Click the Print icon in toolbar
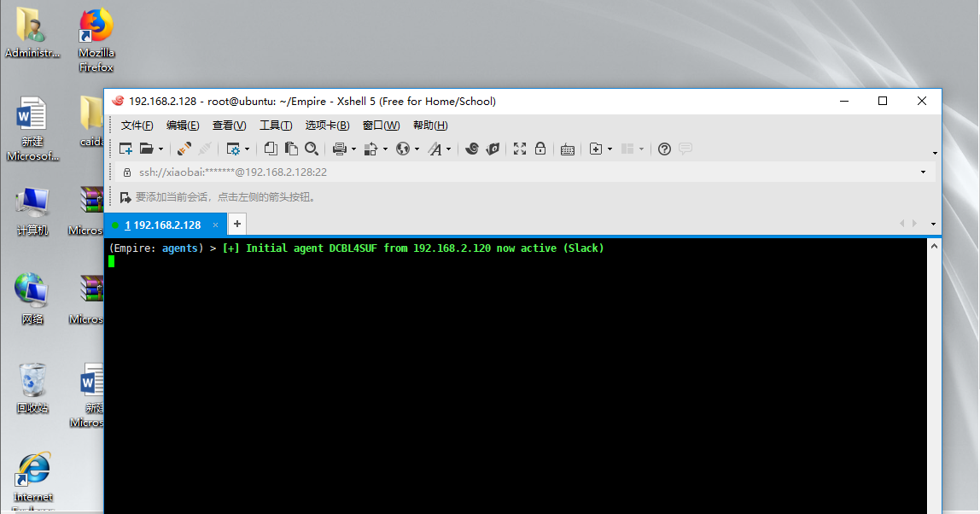The image size is (980, 514). (x=340, y=149)
